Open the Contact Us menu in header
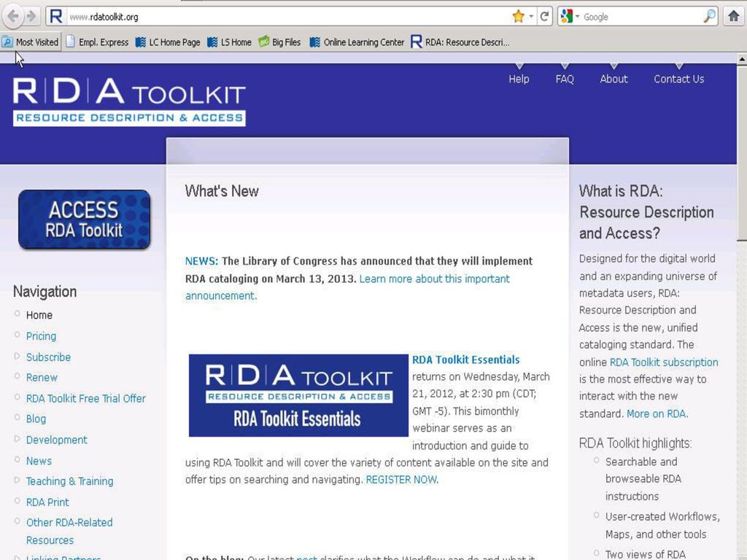Viewport: 747px width, 560px height. pos(679,79)
